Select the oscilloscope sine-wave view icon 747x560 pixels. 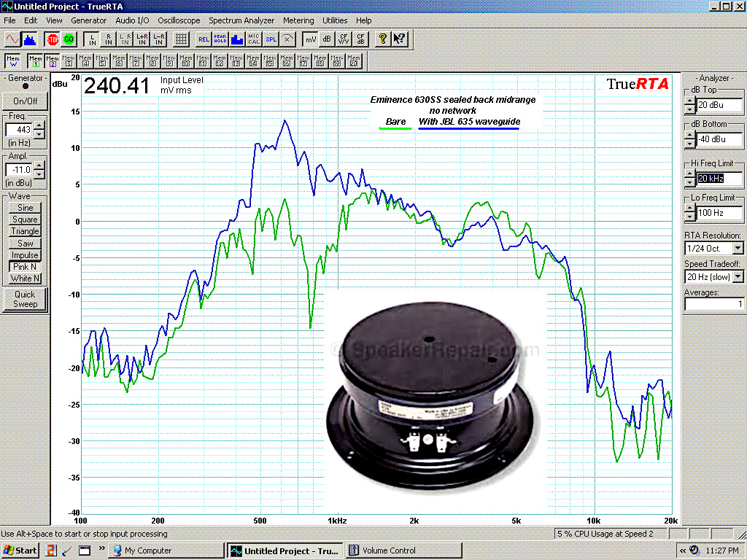tap(12, 39)
